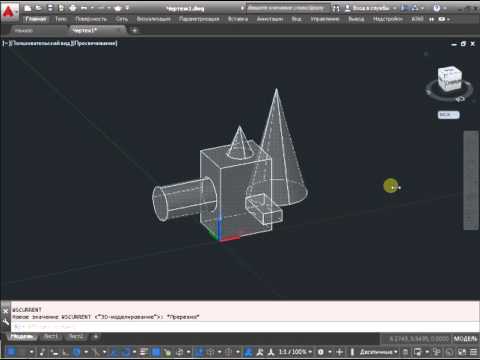The height and width of the screenshot is (360, 480).
Task: Open the Quick Access workspace dropdown
Action: click(127, 8)
